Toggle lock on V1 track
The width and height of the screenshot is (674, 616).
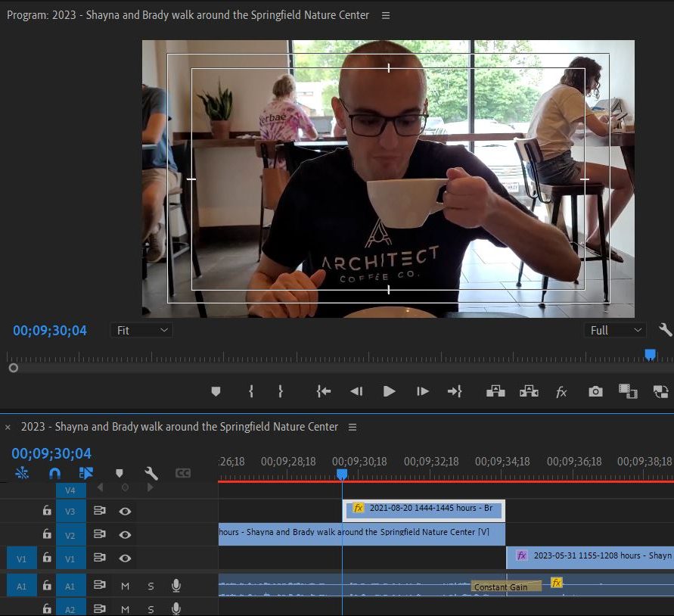47,558
